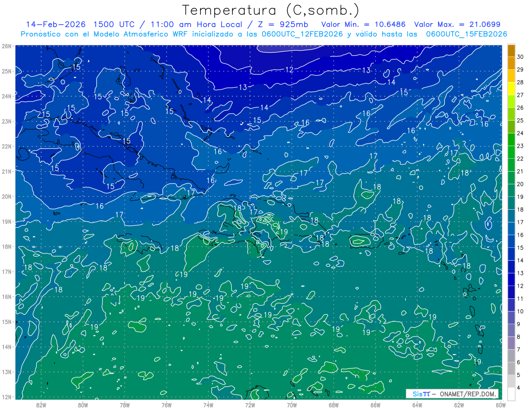This screenshot has height=411, width=532.
Task: Click the '18N' latitude axis label
Action: (x=7, y=247)
